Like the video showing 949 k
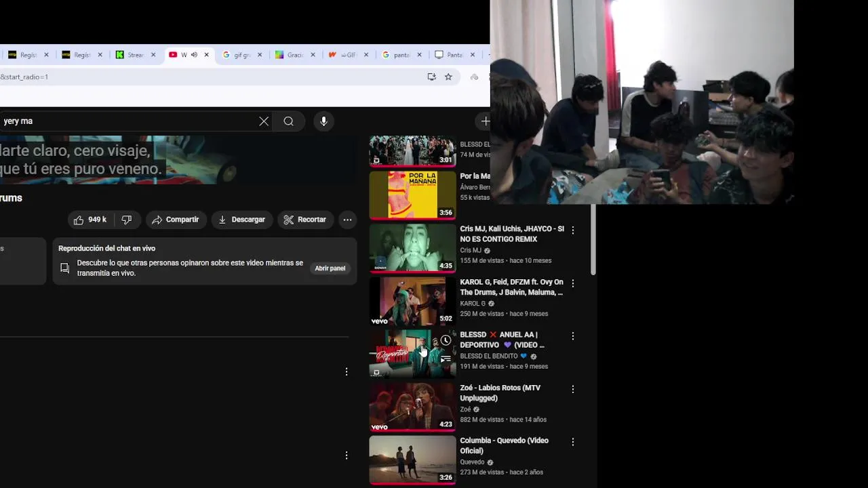Image resolution: width=868 pixels, height=488 pixels. [x=90, y=220]
